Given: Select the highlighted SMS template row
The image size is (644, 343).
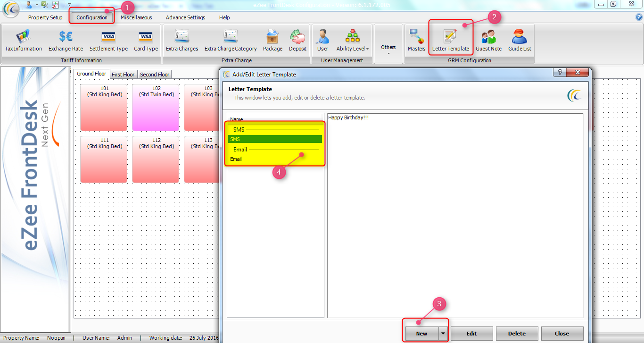Looking at the screenshot, I should [275, 139].
